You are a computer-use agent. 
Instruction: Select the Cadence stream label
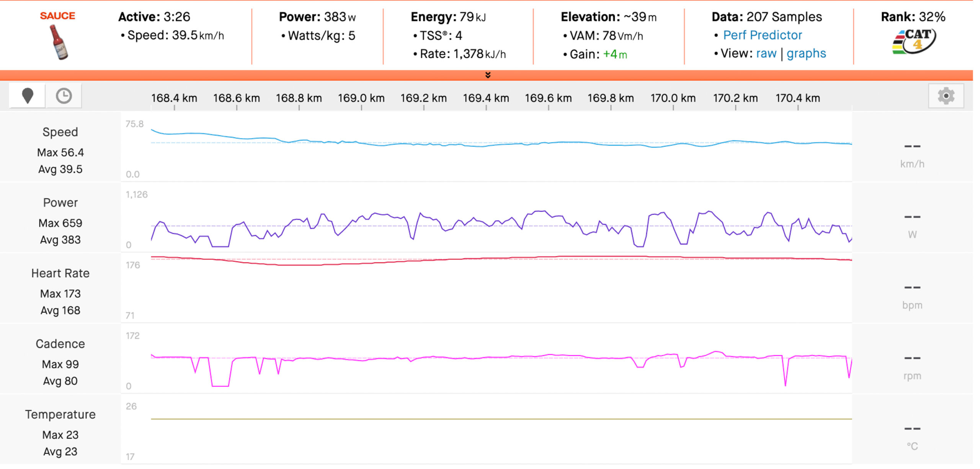tap(60, 344)
